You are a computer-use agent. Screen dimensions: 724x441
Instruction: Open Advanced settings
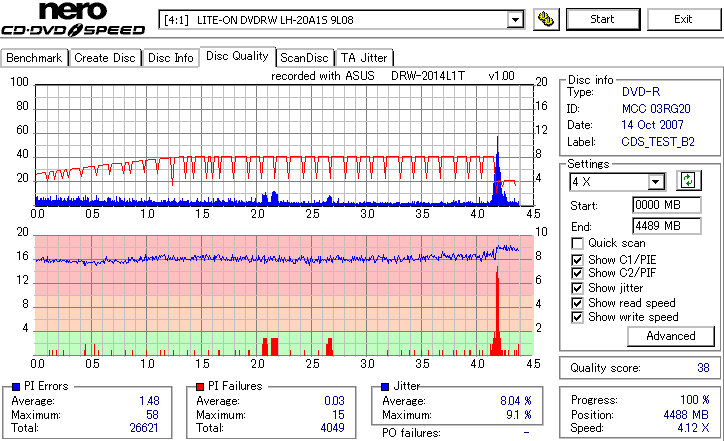671,336
